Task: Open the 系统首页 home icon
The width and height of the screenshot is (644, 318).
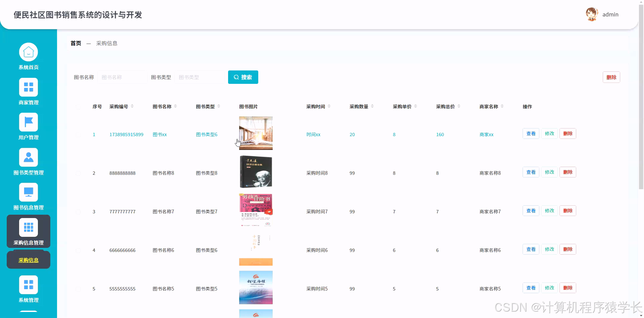Action: point(29,52)
